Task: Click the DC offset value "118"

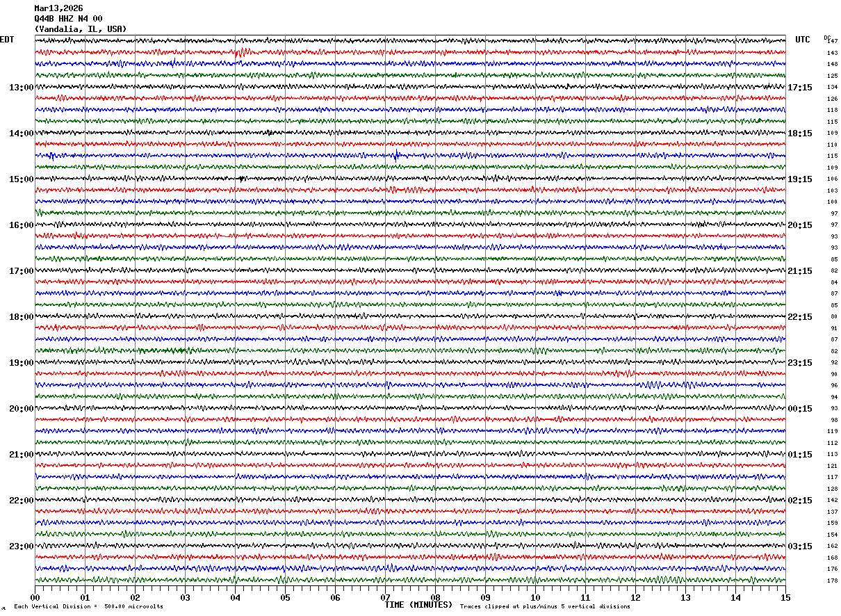Action: coord(833,111)
